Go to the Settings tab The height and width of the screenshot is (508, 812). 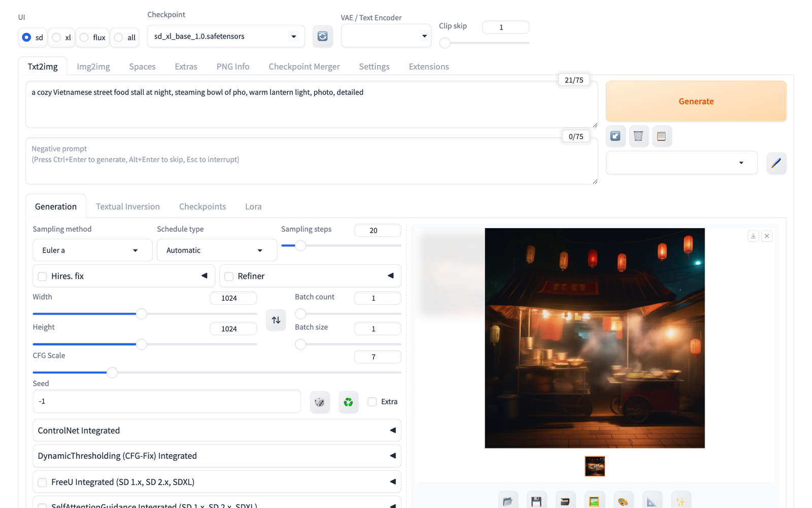(374, 67)
